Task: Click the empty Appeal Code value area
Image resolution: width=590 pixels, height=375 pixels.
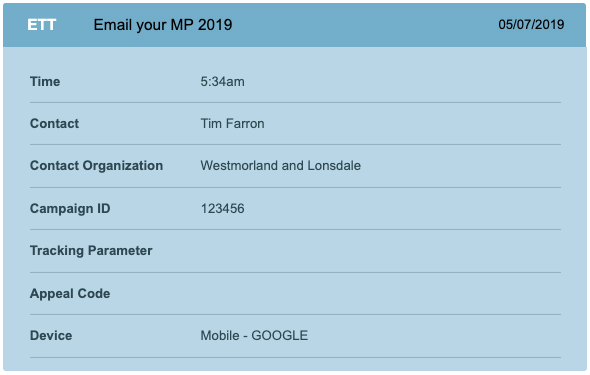Action: coord(380,293)
